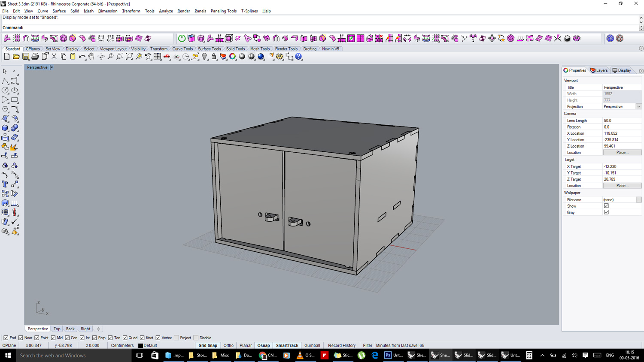Toggle the Near osnap checkbox
644x362 pixels.
pos(21,338)
